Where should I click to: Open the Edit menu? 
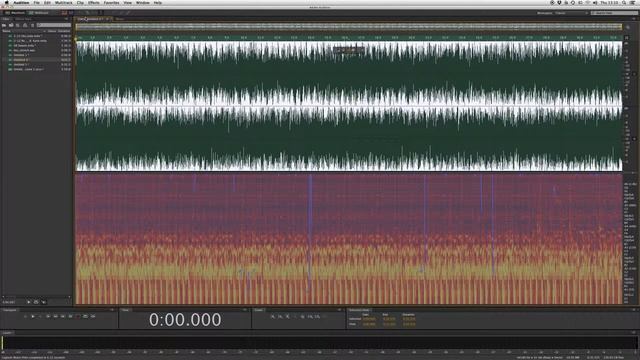coord(47,2)
